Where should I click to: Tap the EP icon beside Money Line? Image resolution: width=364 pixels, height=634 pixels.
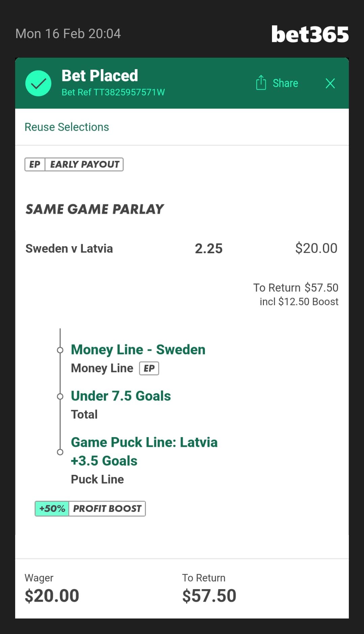pos(149,368)
